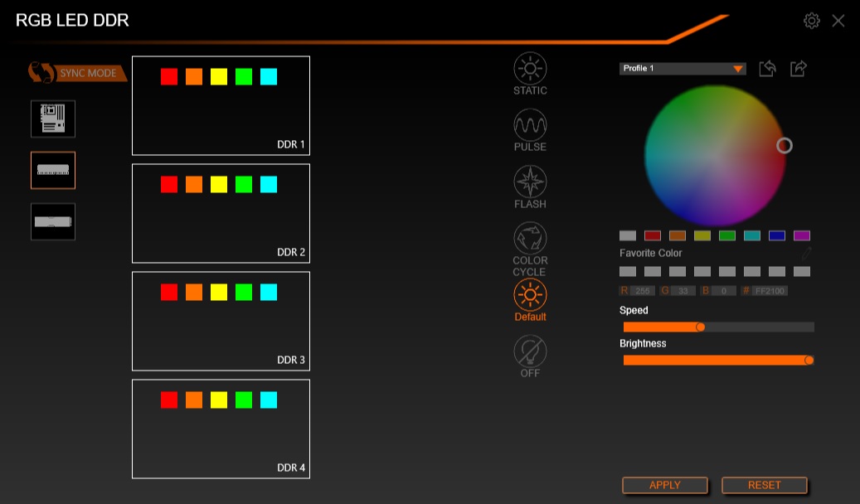Select the graphics card device tab
Screen dimensions: 860x504
point(53,221)
